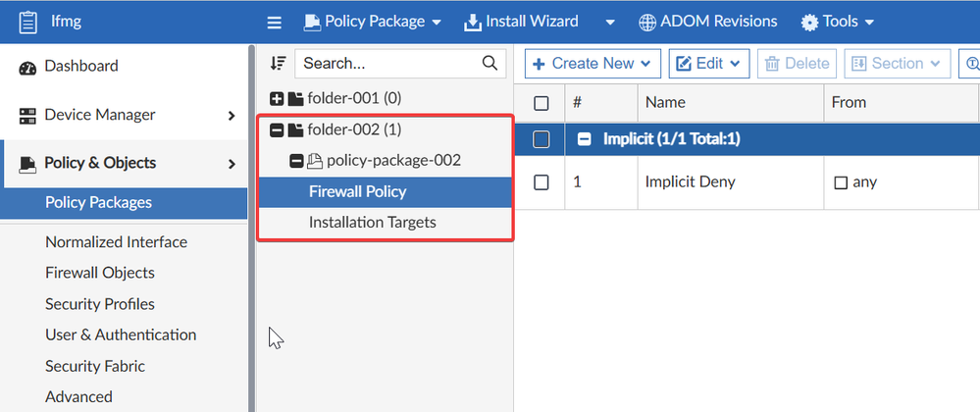Click the Tools gear icon
This screenshot has height=412, width=980.
pos(809,22)
